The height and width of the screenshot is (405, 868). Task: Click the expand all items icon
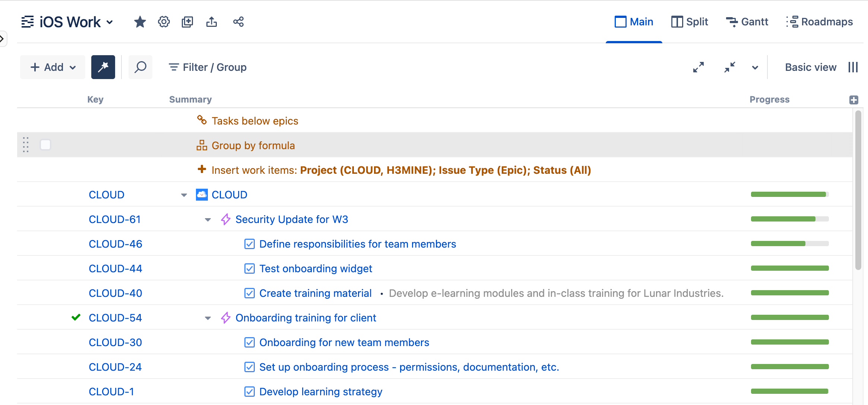[698, 67]
